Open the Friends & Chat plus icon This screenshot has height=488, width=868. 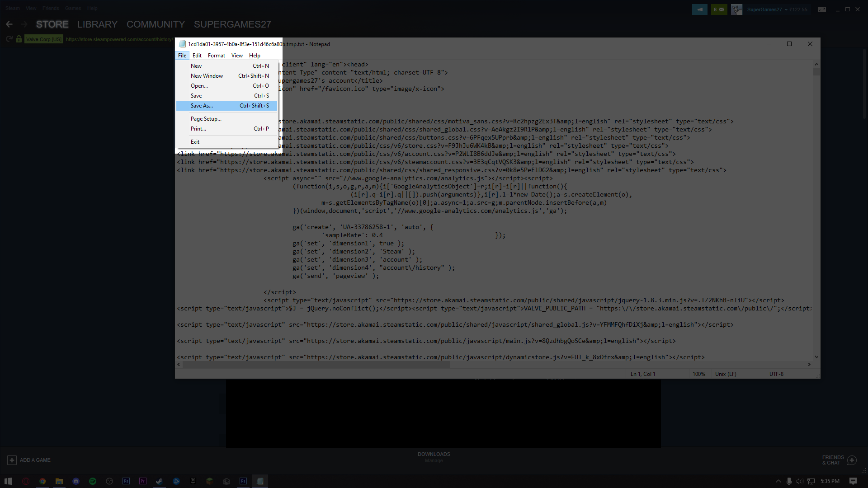[852, 460]
